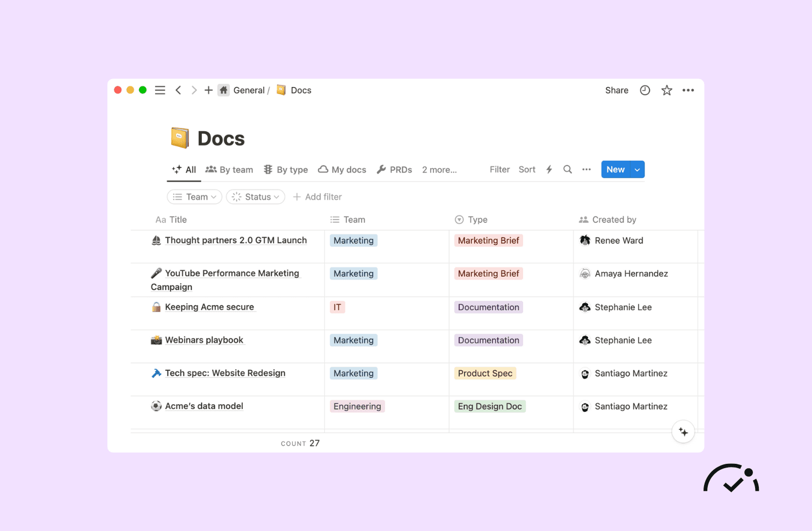The height and width of the screenshot is (531, 812).
Task: Open YouTube Performance Marketing Campaign doc
Action: click(x=225, y=280)
